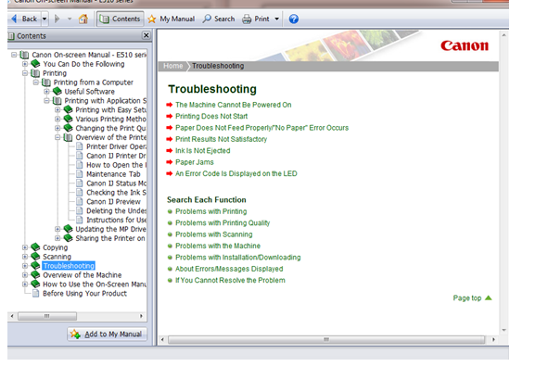Open An Error Code Is Displayed link

point(236,174)
